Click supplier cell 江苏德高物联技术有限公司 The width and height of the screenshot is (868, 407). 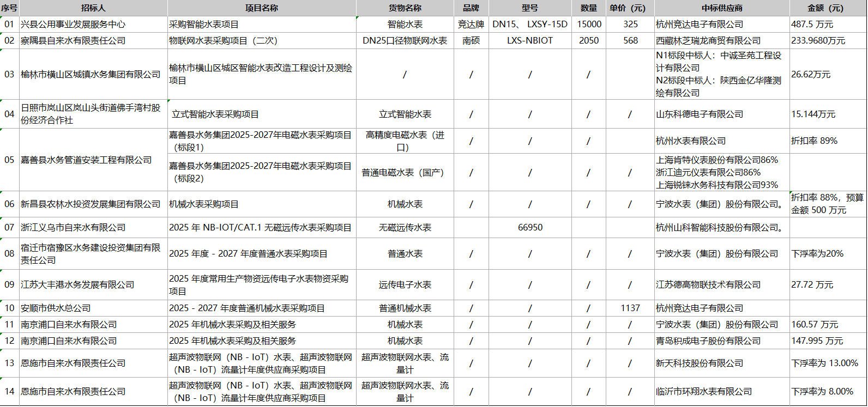click(x=722, y=285)
